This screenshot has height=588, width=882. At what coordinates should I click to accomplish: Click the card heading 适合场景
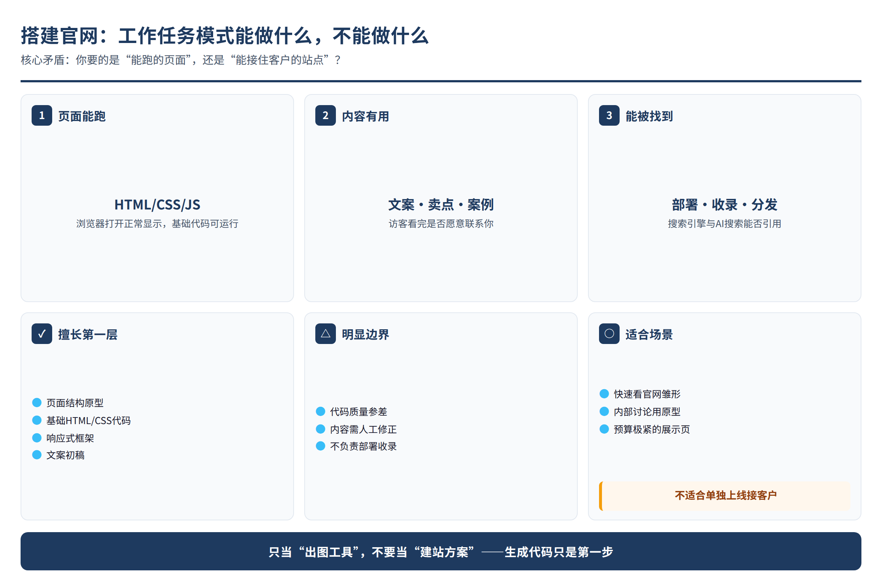[649, 334]
